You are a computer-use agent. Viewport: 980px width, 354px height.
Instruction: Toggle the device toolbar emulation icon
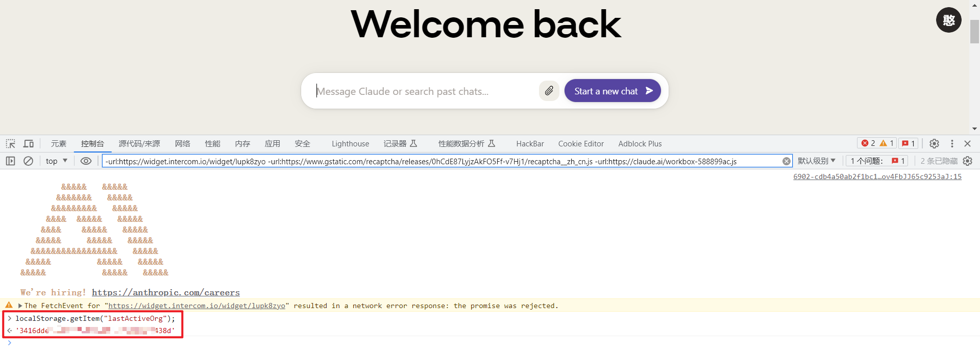pos(29,144)
